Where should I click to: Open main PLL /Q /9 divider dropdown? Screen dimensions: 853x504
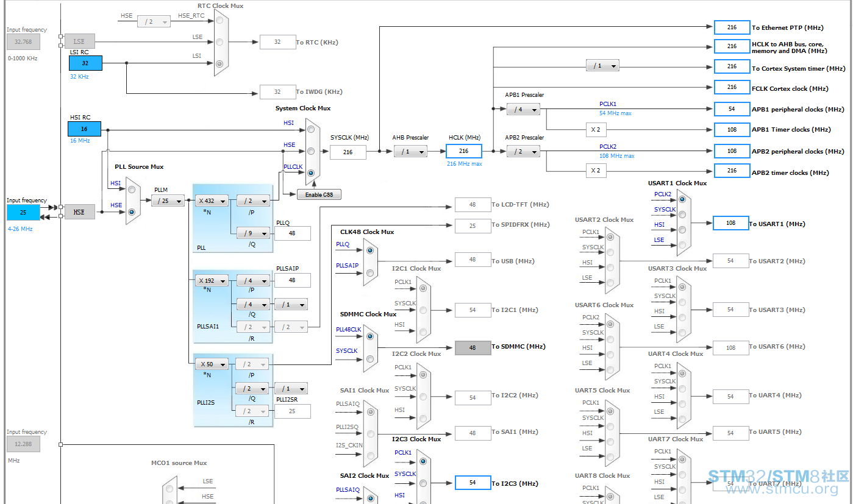pos(252,233)
